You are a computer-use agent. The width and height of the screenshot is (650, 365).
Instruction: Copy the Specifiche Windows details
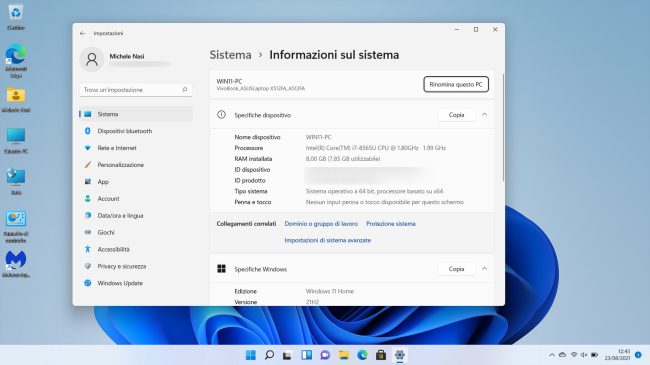(x=456, y=269)
